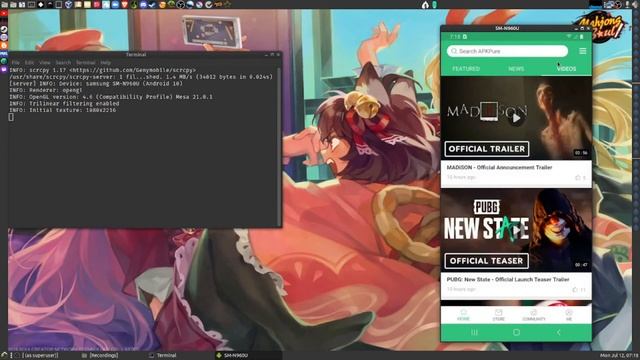Open the first file manager icon in top panel
The width and height of the screenshot is (640, 360).
point(4,5)
